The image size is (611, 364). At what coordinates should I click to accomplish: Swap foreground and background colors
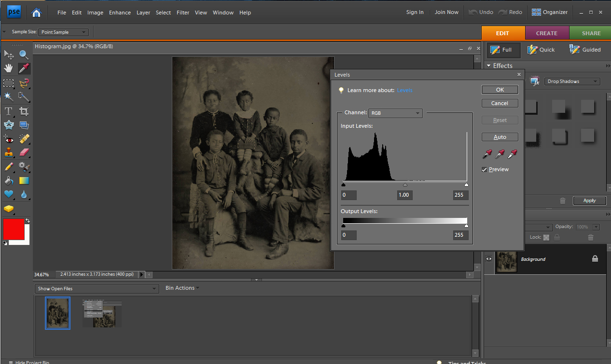pyautogui.click(x=28, y=221)
